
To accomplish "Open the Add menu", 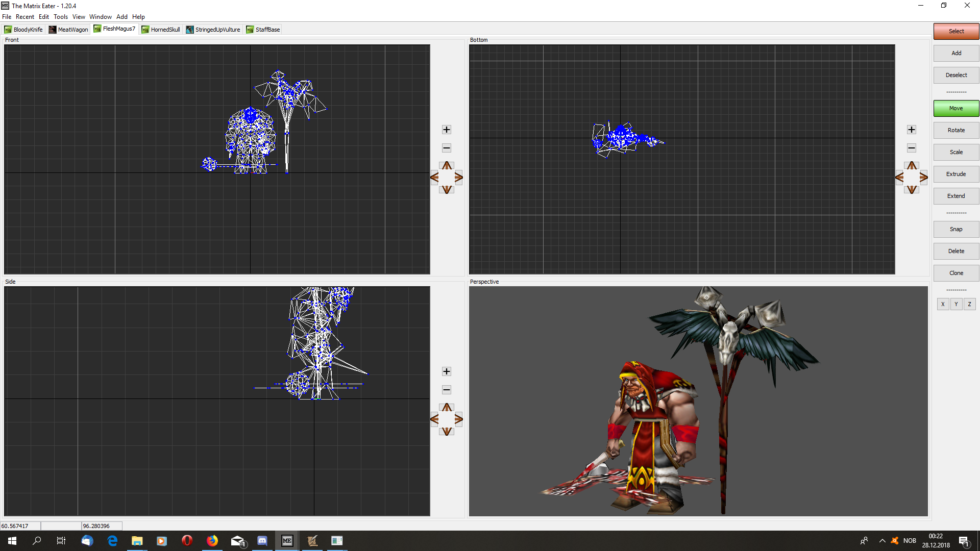I will point(122,17).
